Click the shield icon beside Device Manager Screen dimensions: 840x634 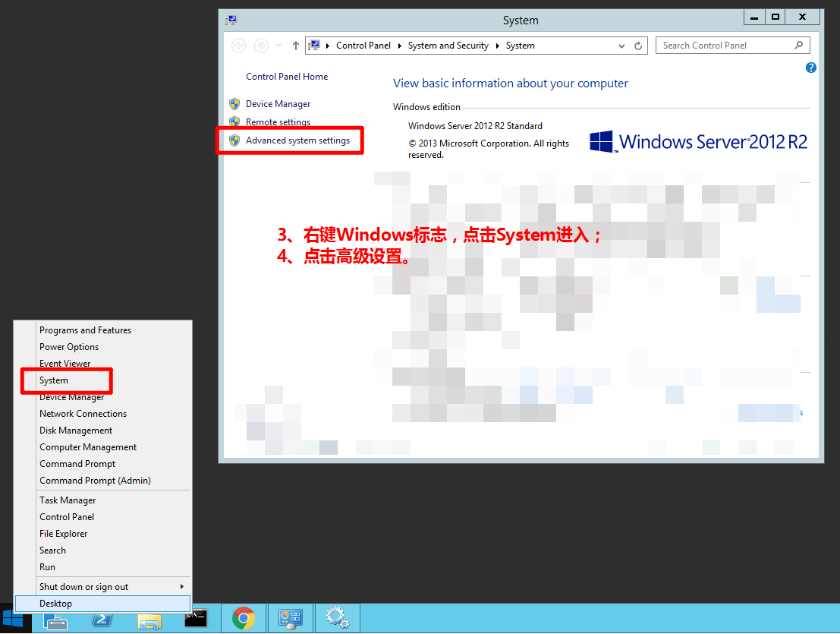pyautogui.click(x=234, y=104)
